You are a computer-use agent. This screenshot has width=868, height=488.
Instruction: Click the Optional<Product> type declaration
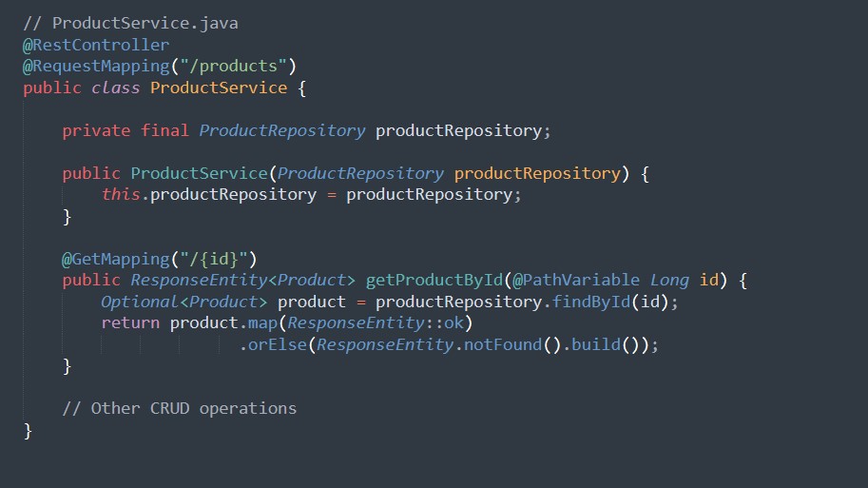click(184, 302)
